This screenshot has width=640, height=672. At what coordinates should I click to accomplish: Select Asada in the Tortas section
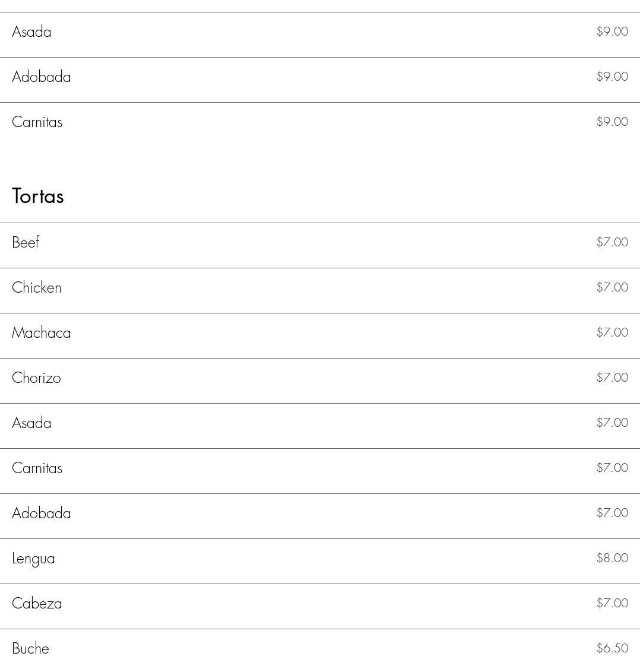tap(31, 423)
